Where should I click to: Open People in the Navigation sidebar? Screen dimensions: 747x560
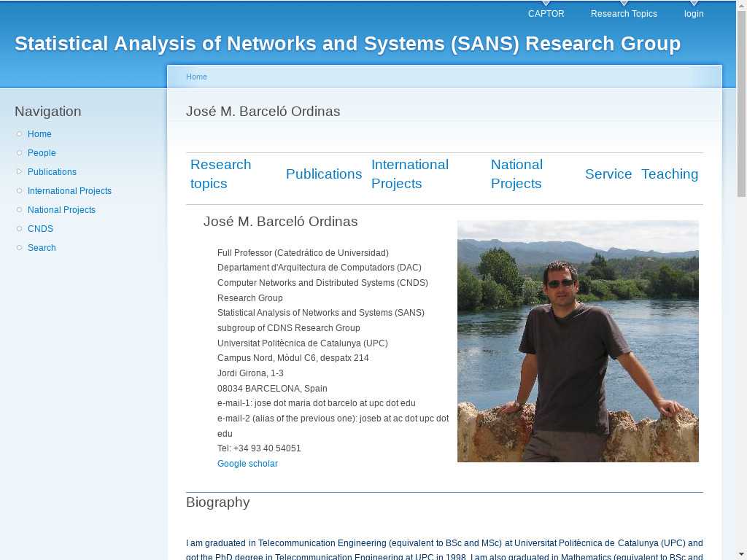click(x=42, y=153)
